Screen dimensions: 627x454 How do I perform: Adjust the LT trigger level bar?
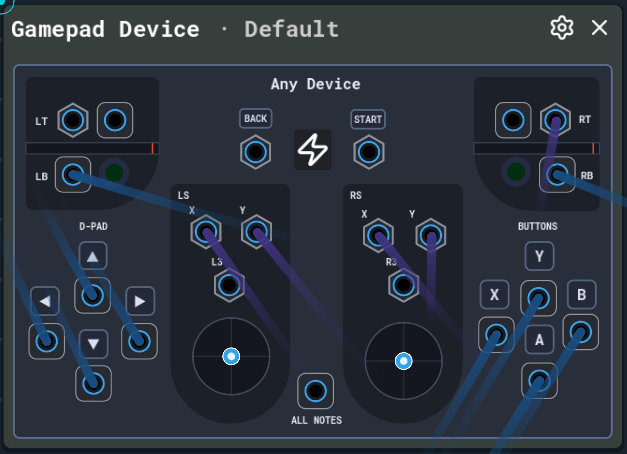(x=92, y=148)
